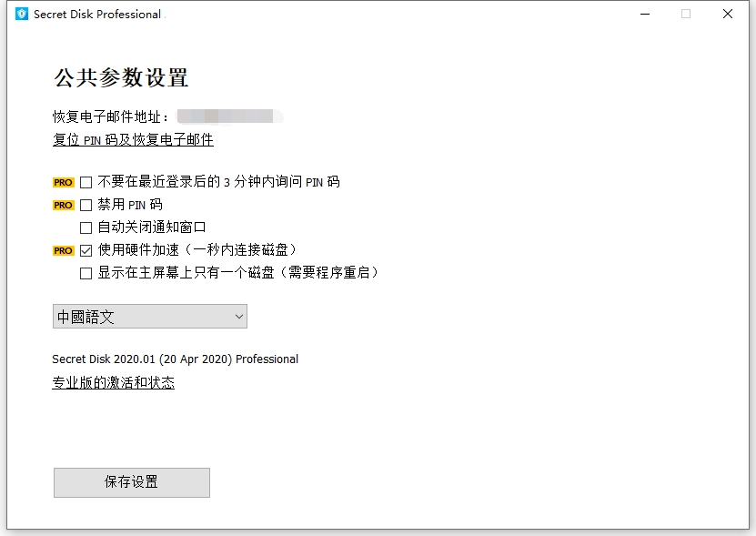The height and width of the screenshot is (536, 756).
Task: Toggle 自动关闭通知窗口 checkbox
Action: (x=86, y=228)
